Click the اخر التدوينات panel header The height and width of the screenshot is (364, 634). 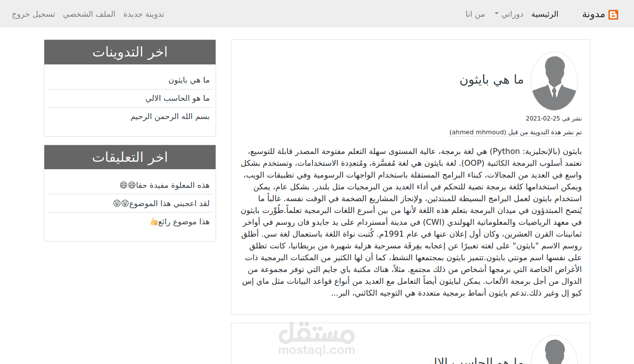(130, 52)
